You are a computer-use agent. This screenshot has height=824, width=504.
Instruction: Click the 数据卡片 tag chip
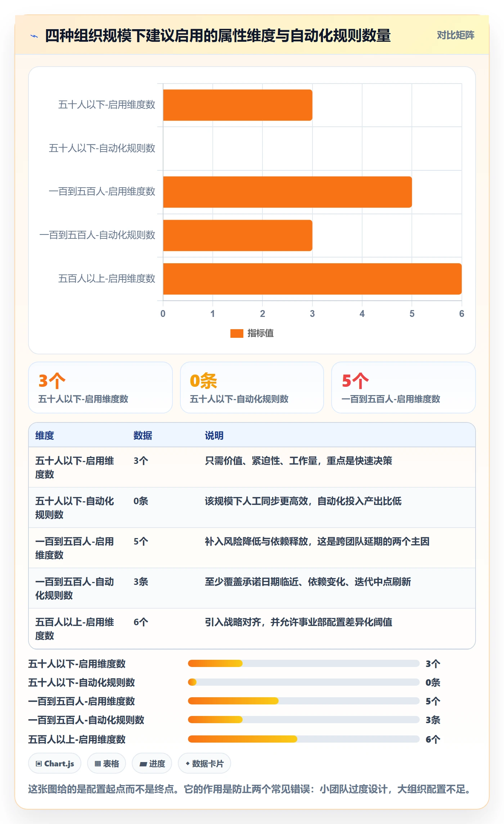tap(204, 763)
